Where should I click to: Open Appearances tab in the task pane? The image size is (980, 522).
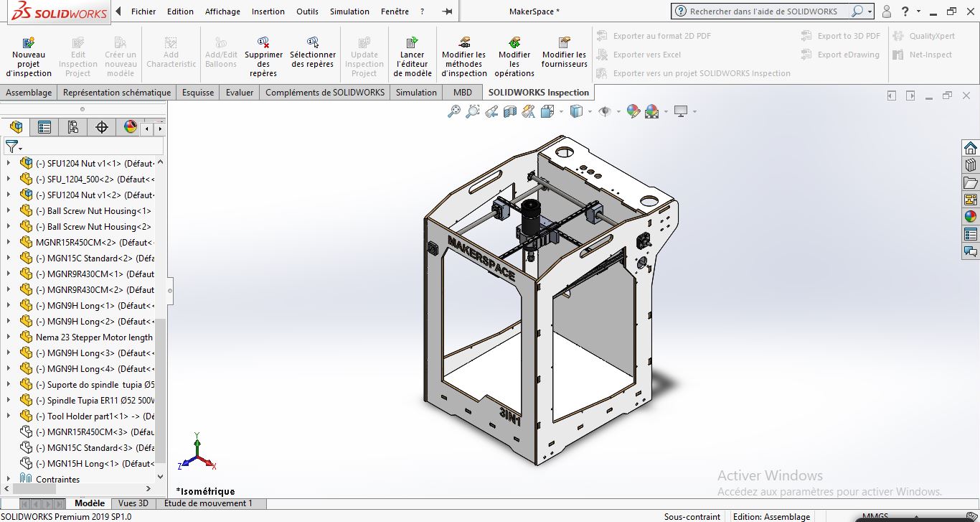click(x=971, y=216)
